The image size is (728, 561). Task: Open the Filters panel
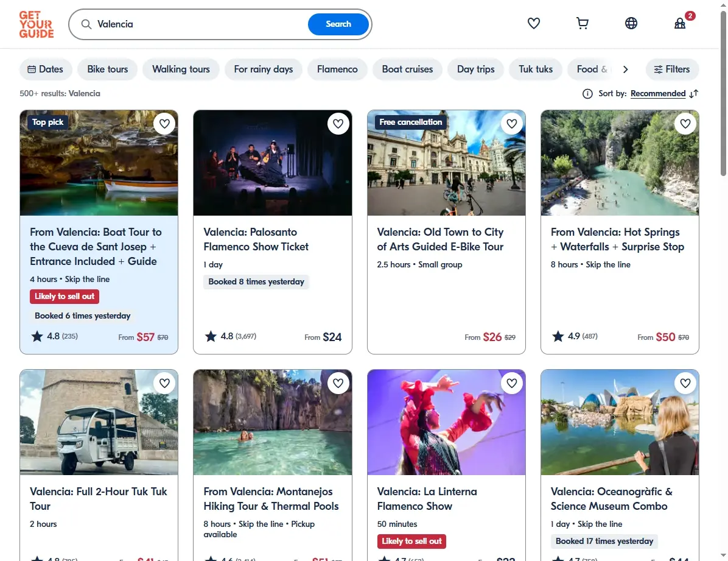click(x=672, y=69)
